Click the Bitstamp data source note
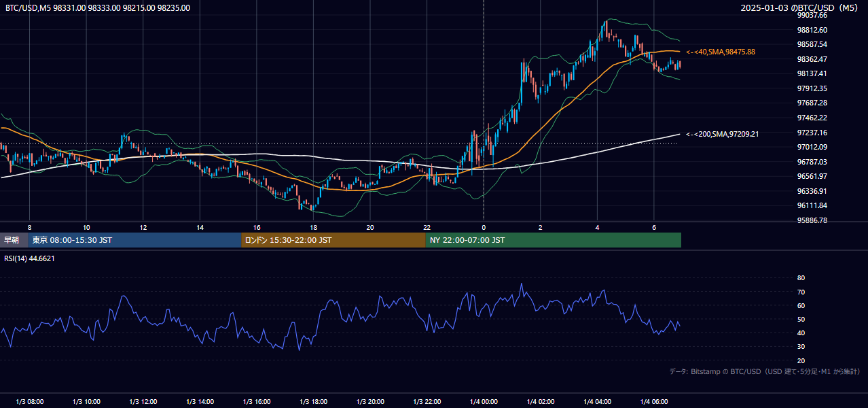 tap(765, 371)
